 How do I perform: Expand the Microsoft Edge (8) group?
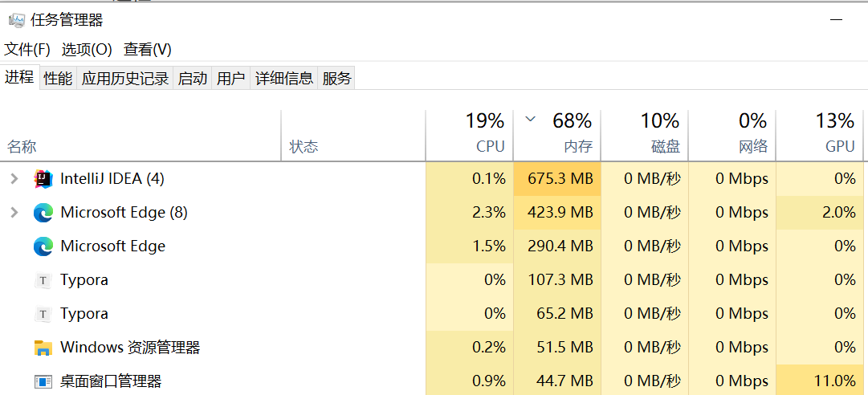[15, 213]
